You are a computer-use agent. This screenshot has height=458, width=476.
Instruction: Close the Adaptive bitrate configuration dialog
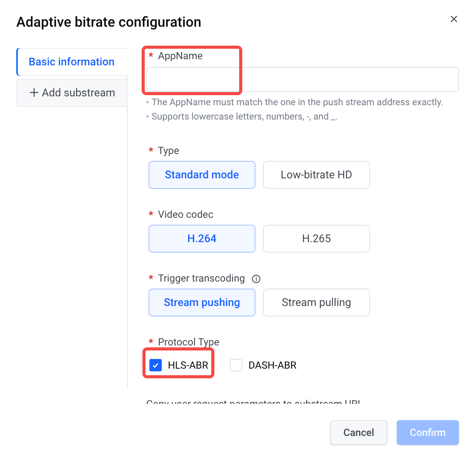point(454,19)
